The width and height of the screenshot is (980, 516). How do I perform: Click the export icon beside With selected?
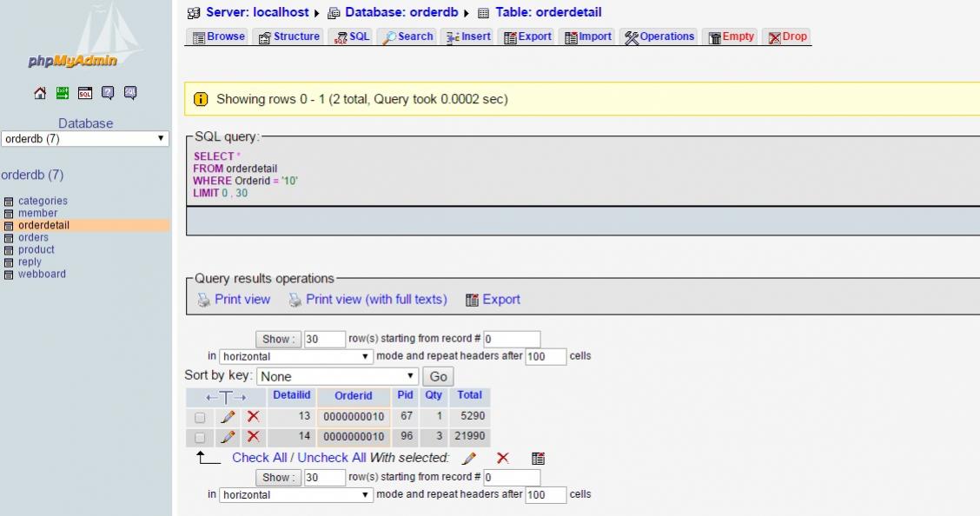pos(537,458)
